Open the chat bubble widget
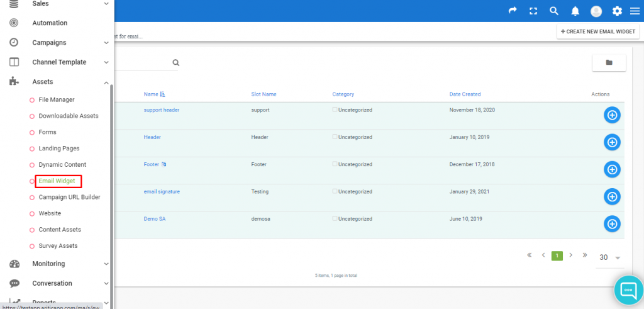 [x=628, y=289]
